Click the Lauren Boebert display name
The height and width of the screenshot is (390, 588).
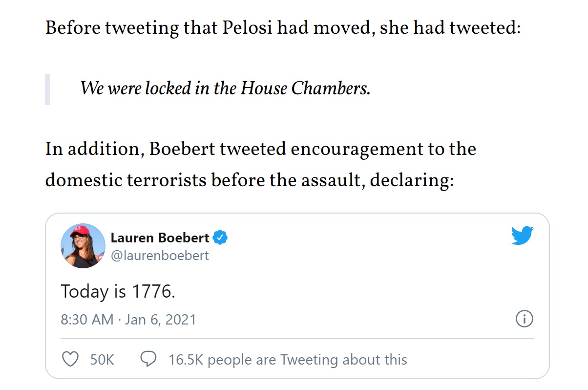point(160,238)
